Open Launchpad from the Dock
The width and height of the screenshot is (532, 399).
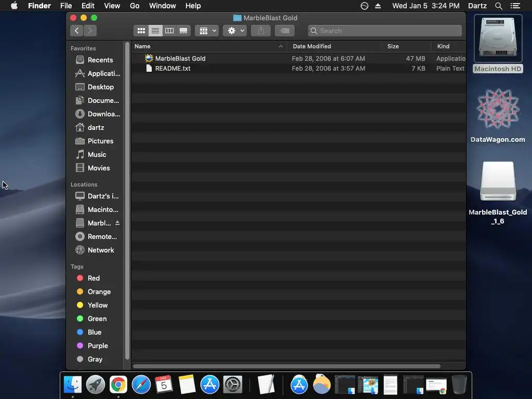(96, 385)
